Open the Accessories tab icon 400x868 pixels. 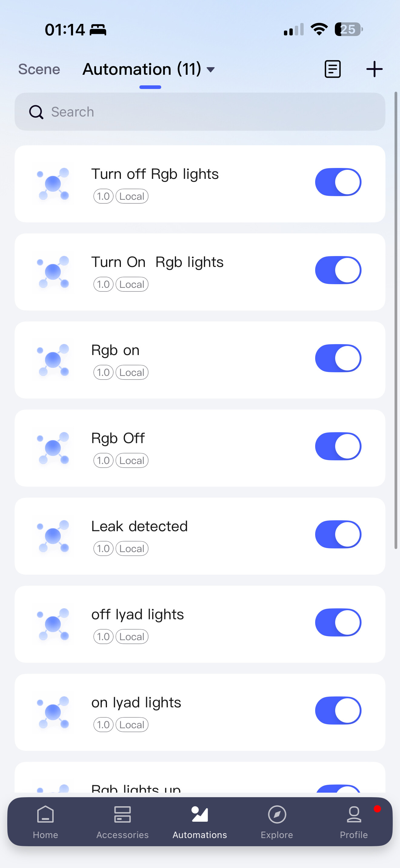122,814
